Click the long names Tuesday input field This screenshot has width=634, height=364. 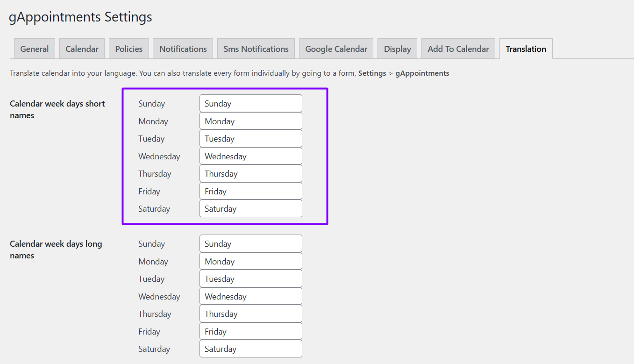[251, 278]
